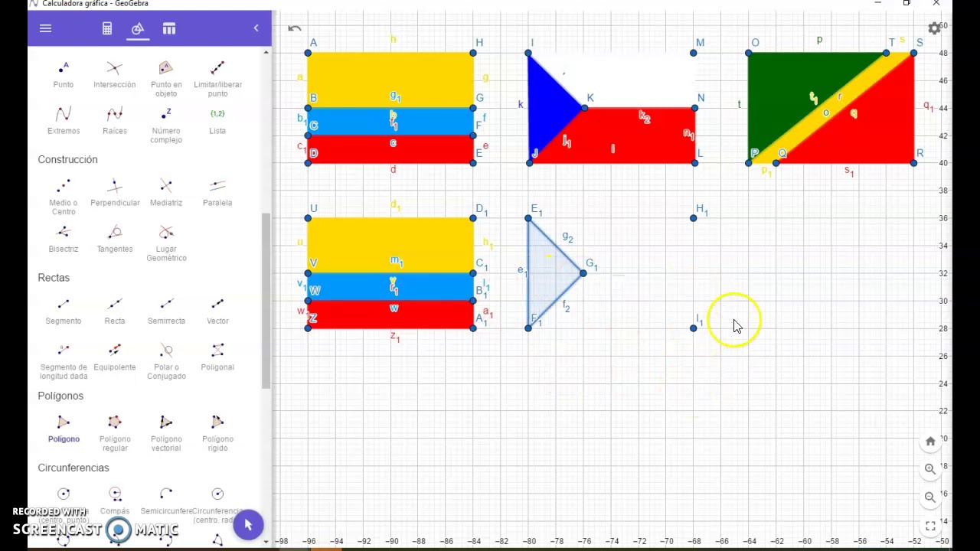
Task: Choose the Perpendicular tool
Action: click(115, 193)
